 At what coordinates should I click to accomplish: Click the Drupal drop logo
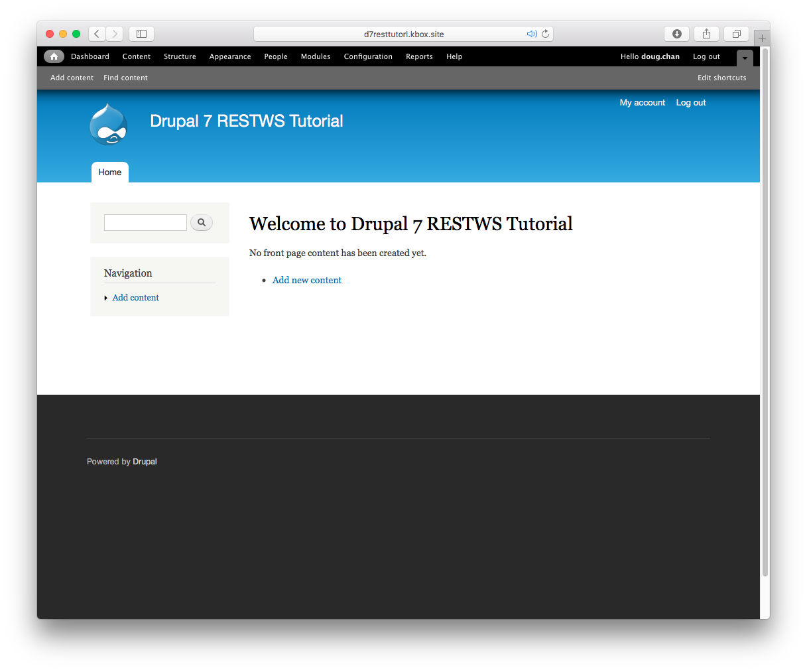tap(108, 124)
